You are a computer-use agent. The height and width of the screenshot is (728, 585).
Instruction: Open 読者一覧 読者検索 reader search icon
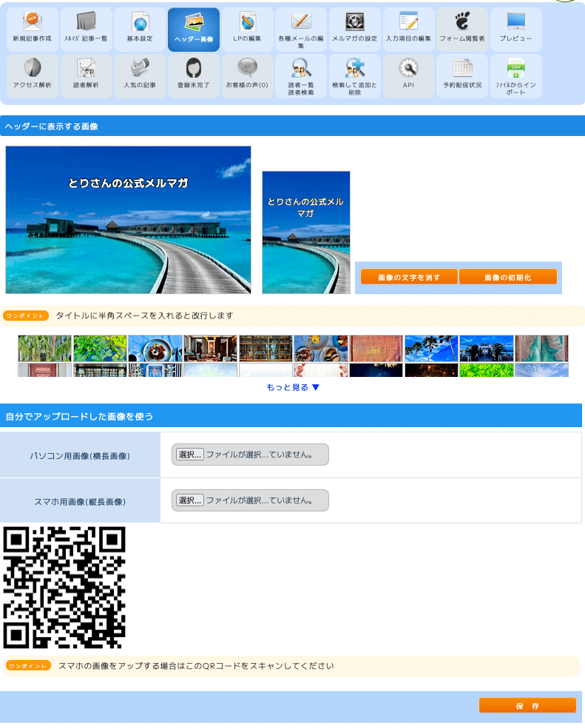tap(301, 76)
